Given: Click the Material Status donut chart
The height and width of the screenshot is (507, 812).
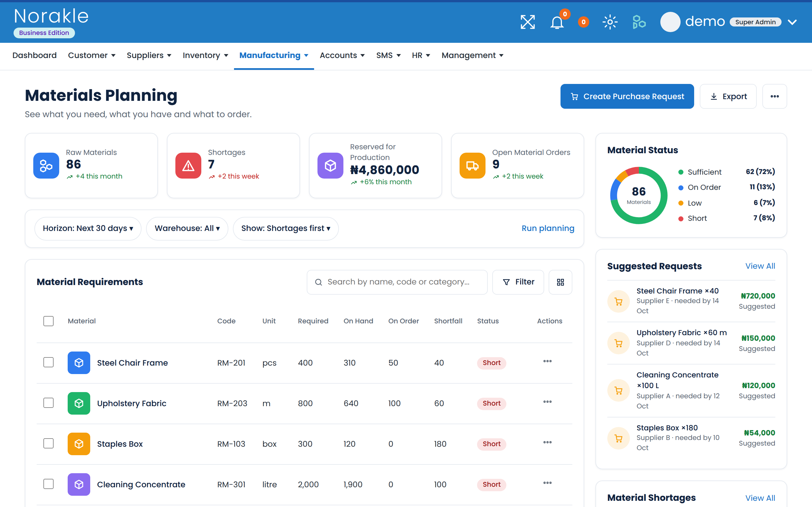Looking at the screenshot, I should [639, 195].
